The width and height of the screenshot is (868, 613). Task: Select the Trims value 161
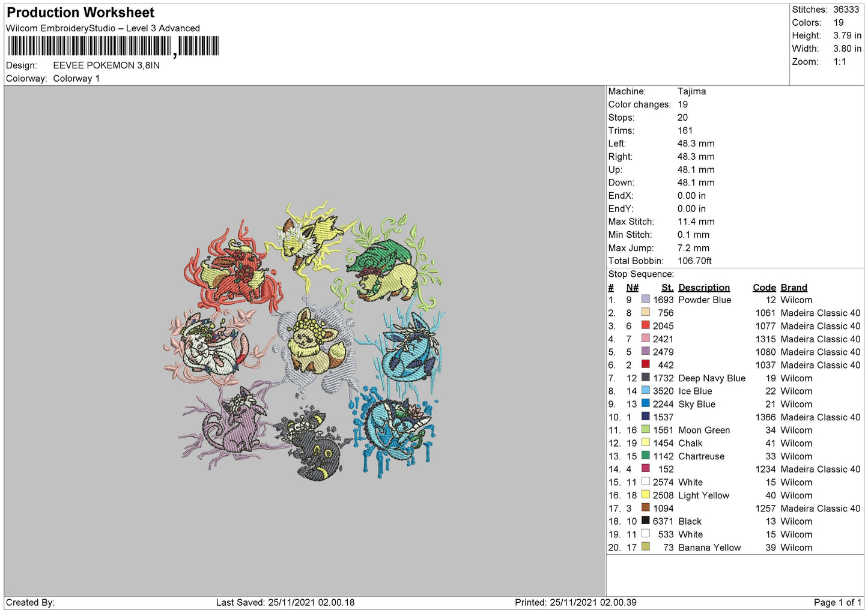click(685, 130)
